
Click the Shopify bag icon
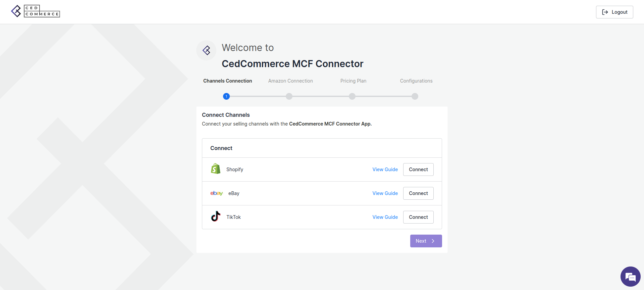[216, 169]
